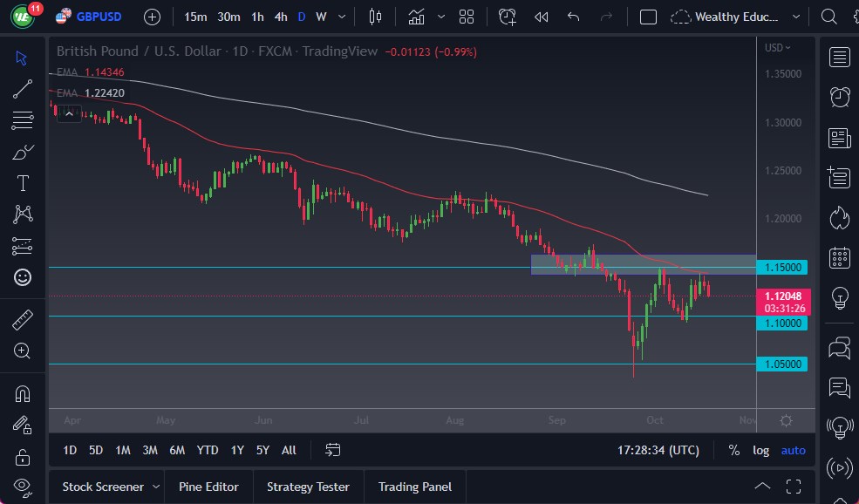Select the Trend Line drawing tool
Image resolution: width=859 pixels, height=504 pixels.
pos(22,89)
